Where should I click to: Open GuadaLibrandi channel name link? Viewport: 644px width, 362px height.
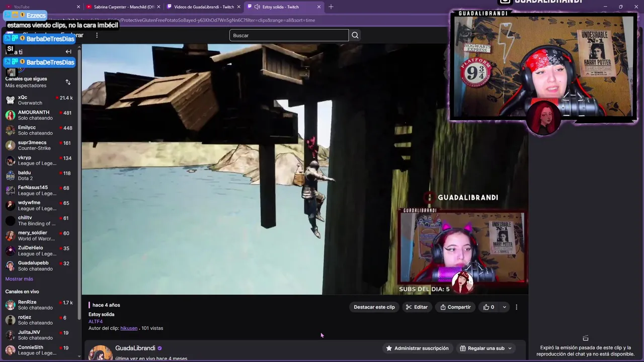coord(135,348)
